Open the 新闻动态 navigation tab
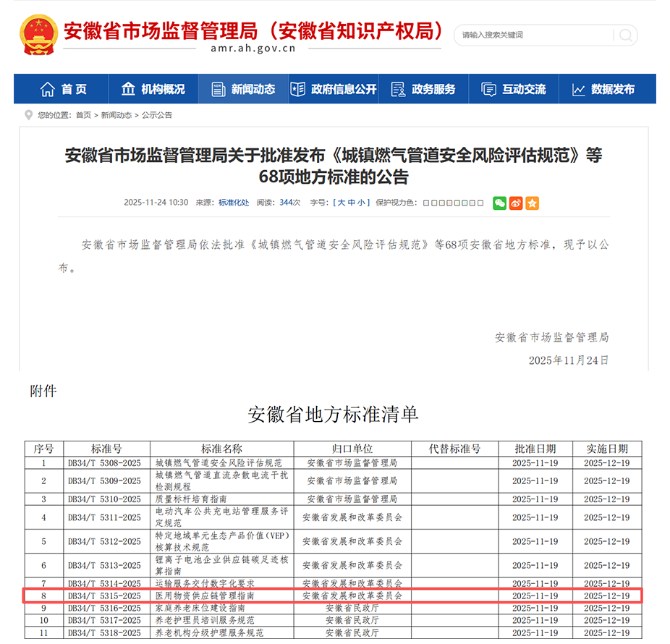The width and height of the screenshot is (670, 644). 244,89
